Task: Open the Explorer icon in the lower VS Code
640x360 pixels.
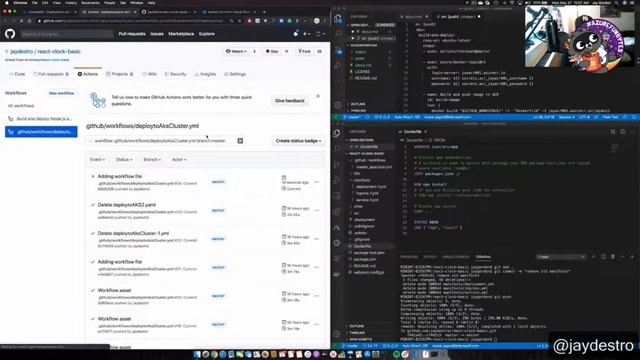Action: click(x=337, y=133)
